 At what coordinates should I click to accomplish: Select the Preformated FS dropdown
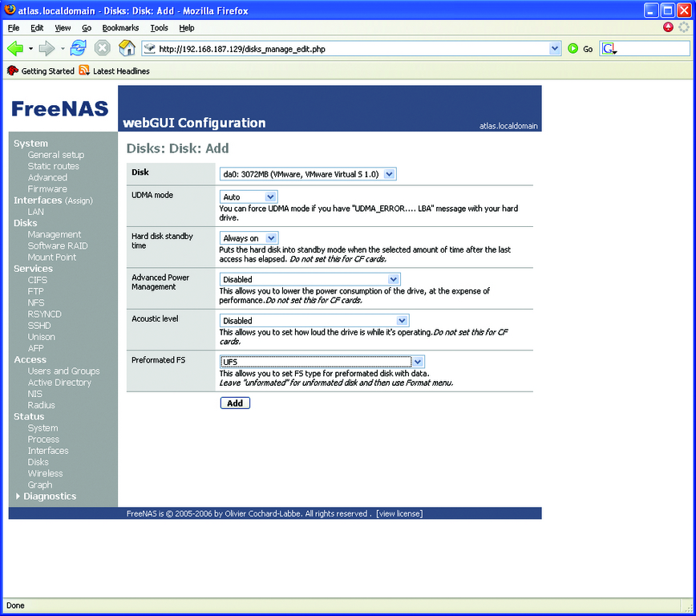(316, 362)
